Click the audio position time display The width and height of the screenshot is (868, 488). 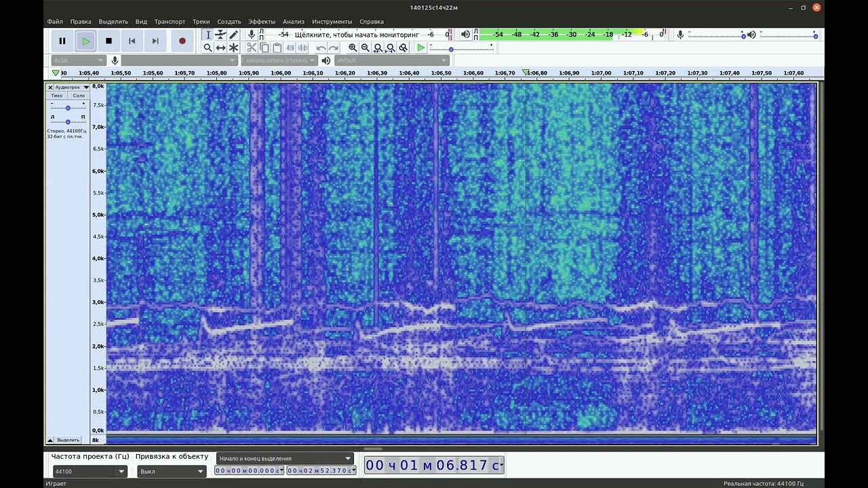click(x=434, y=465)
